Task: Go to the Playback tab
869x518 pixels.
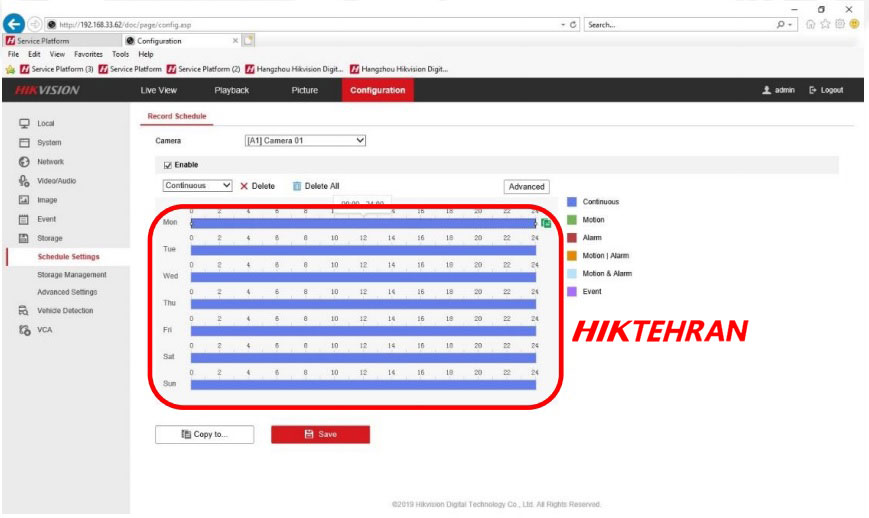Action: click(x=232, y=90)
